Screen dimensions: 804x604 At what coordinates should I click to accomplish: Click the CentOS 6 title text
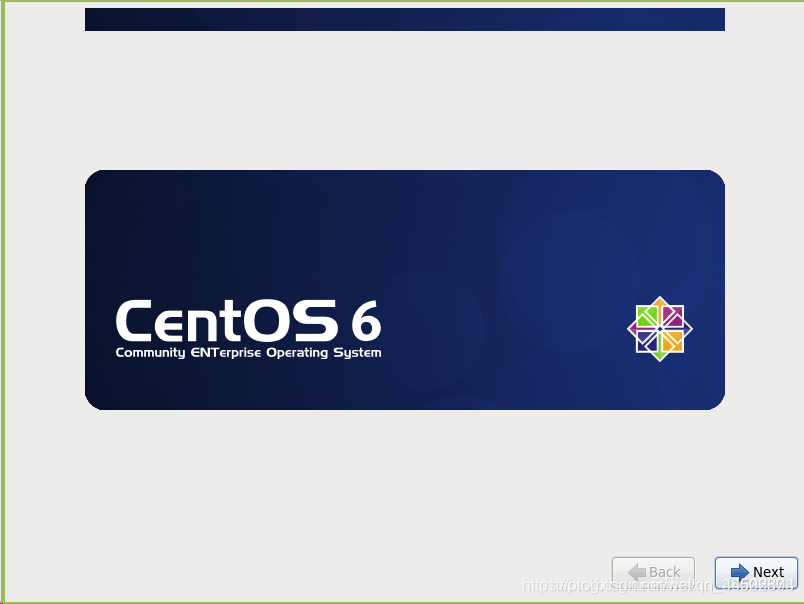tap(248, 321)
